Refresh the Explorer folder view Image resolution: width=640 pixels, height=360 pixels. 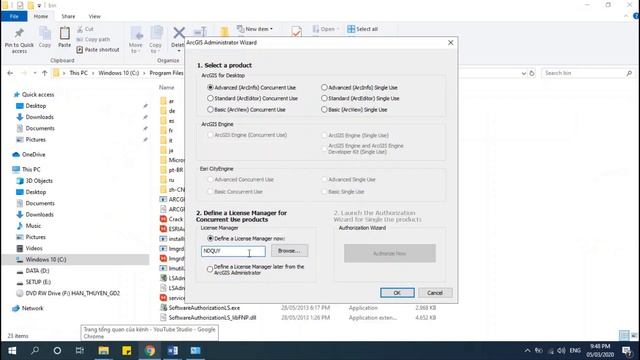tap(532, 73)
